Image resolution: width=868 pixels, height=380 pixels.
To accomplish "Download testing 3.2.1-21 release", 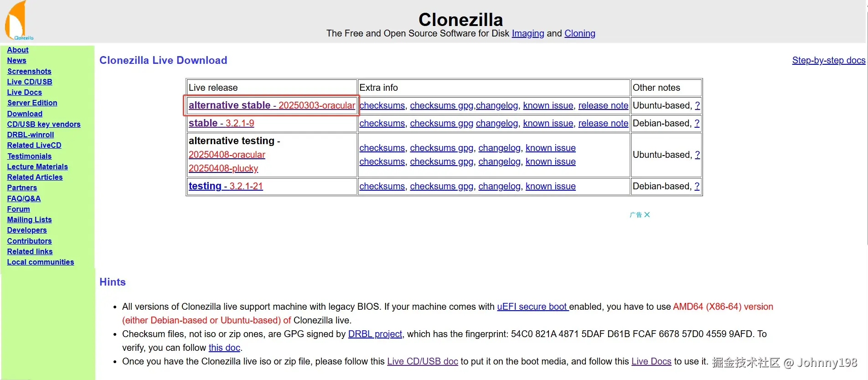I will (226, 186).
